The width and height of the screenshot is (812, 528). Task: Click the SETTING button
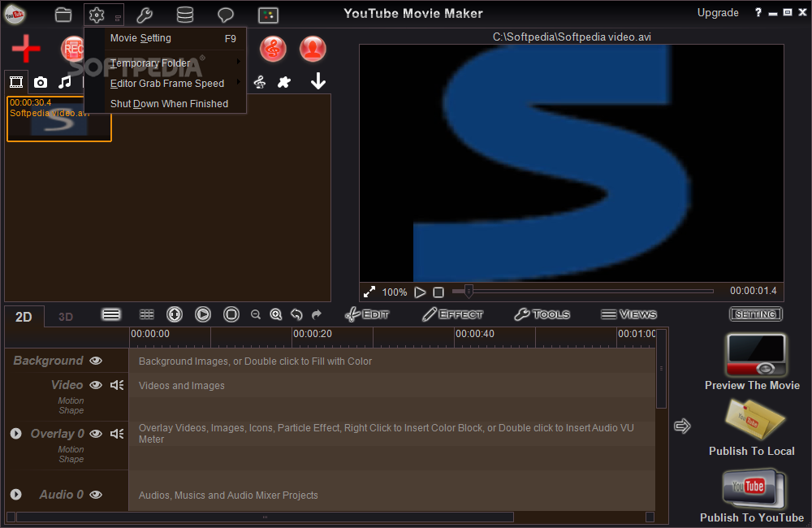coord(755,314)
